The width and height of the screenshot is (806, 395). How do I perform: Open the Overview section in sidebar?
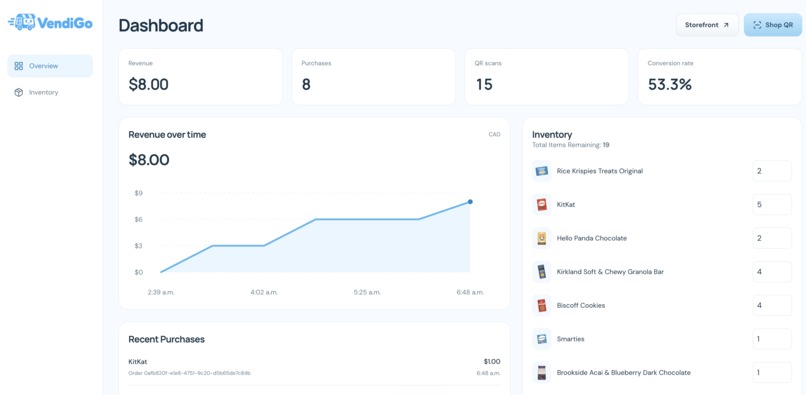pyautogui.click(x=50, y=66)
